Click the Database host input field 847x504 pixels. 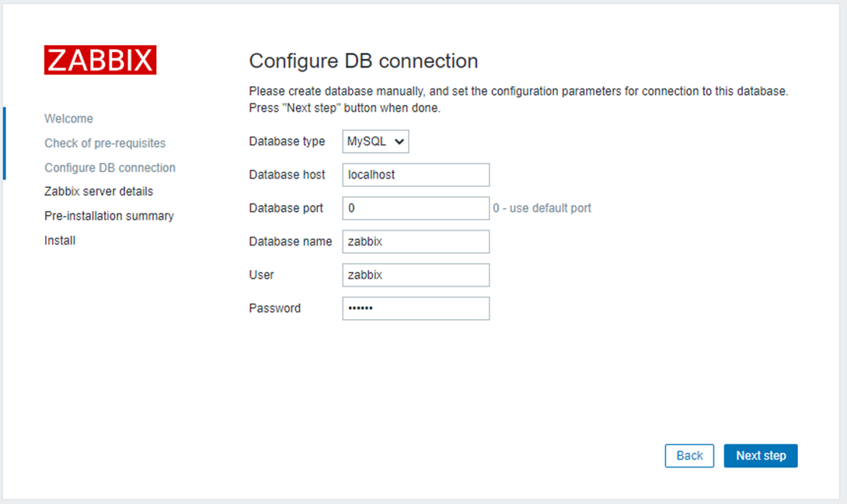(x=416, y=175)
